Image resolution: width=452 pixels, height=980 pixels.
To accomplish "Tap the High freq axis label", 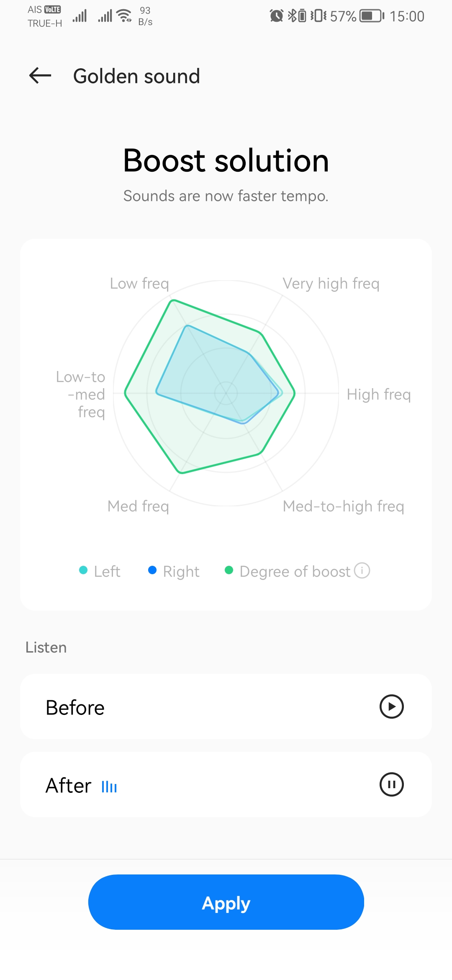I will pyautogui.click(x=379, y=395).
